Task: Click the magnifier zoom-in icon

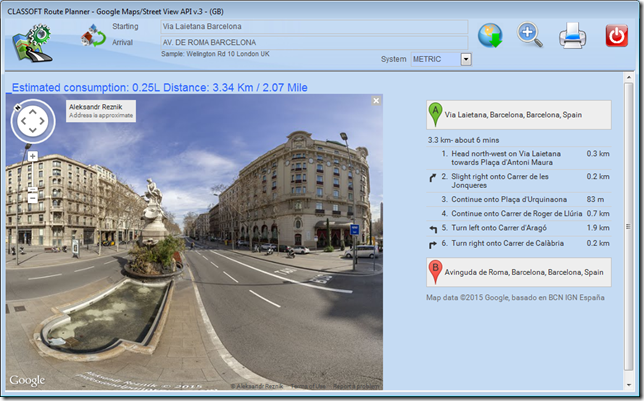Action: pyautogui.click(x=530, y=35)
